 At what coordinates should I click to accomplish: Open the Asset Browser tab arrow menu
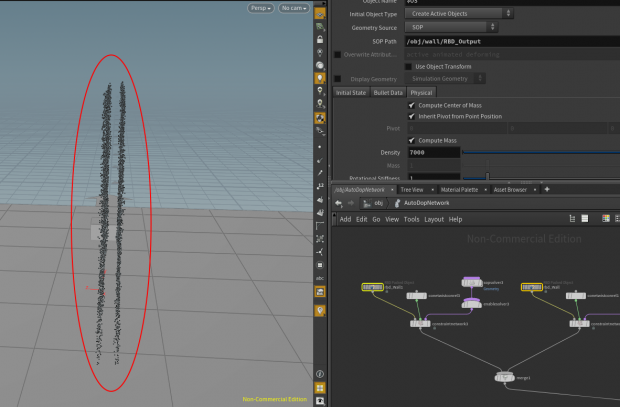[x=535, y=190]
